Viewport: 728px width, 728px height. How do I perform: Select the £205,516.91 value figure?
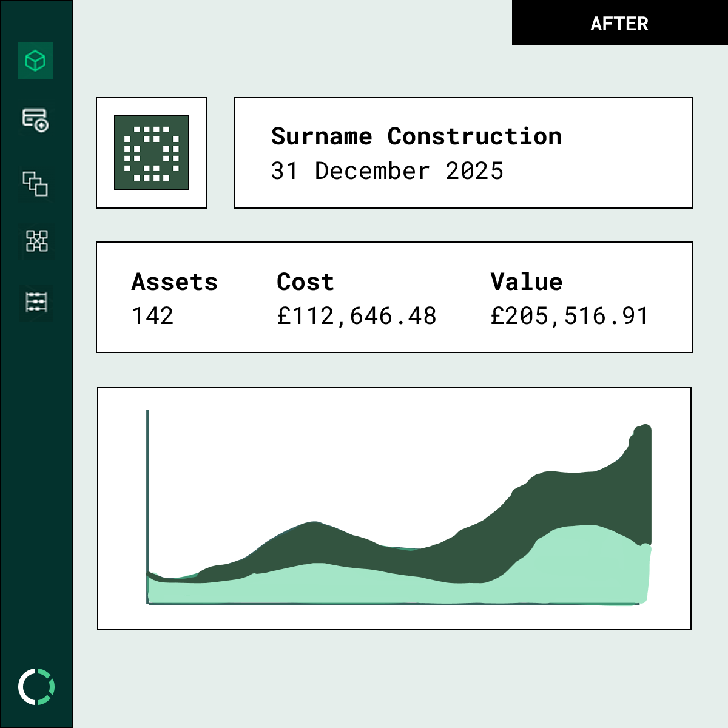click(570, 316)
